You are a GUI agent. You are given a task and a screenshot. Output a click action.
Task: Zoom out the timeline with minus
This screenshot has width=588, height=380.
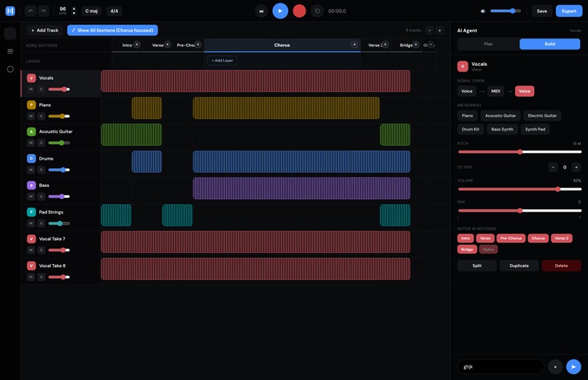click(430, 31)
